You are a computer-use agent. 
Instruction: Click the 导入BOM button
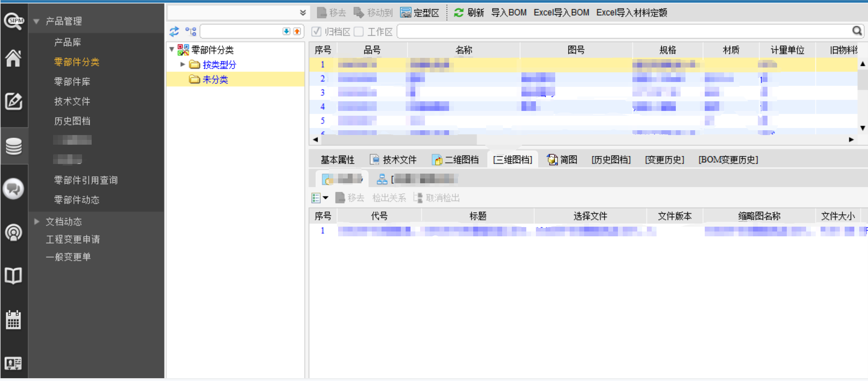point(509,13)
